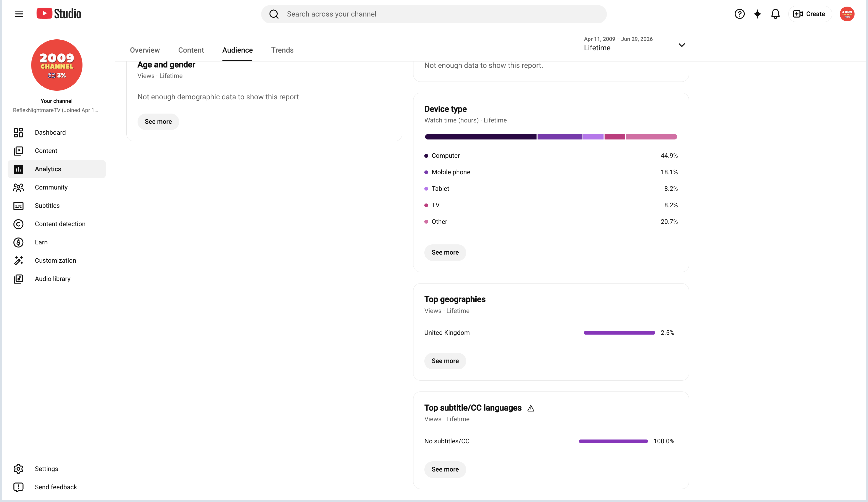The height and width of the screenshot is (502, 868).
Task: Click the Create button
Action: coord(809,14)
